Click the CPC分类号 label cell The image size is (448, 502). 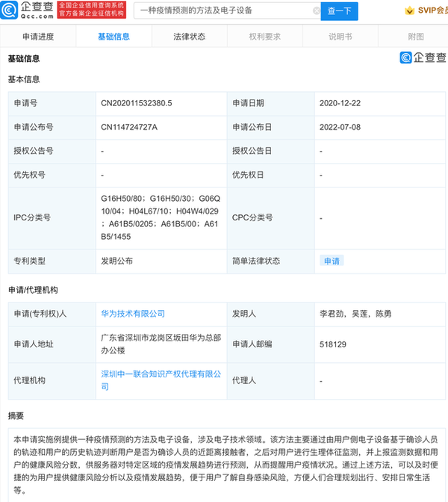pos(271,217)
